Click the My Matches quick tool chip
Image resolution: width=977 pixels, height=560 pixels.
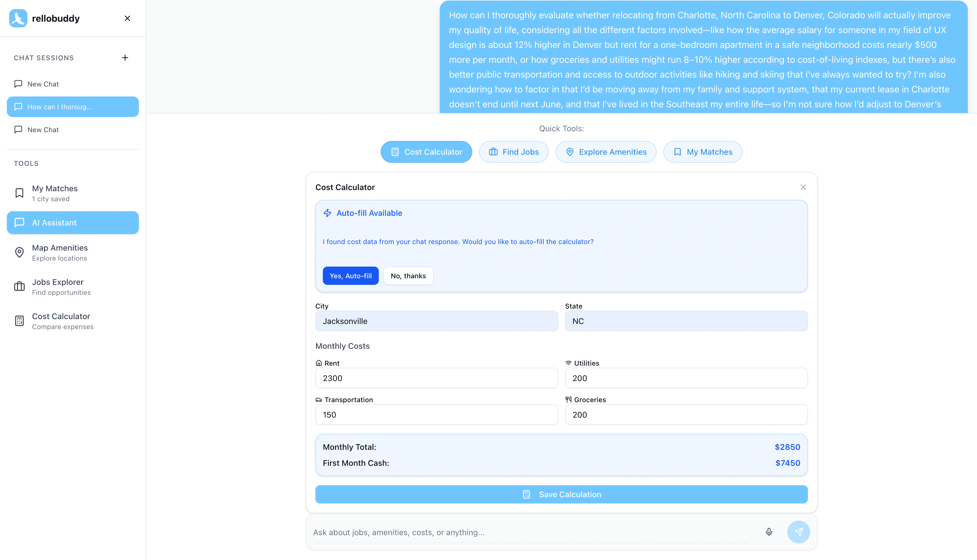[x=702, y=152]
